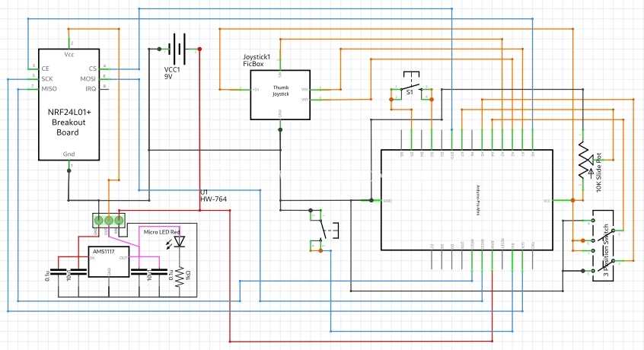Viewport: 644px width, 350px height.
Task: Select the Micro LED Red diode symbol
Action: pos(180,242)
